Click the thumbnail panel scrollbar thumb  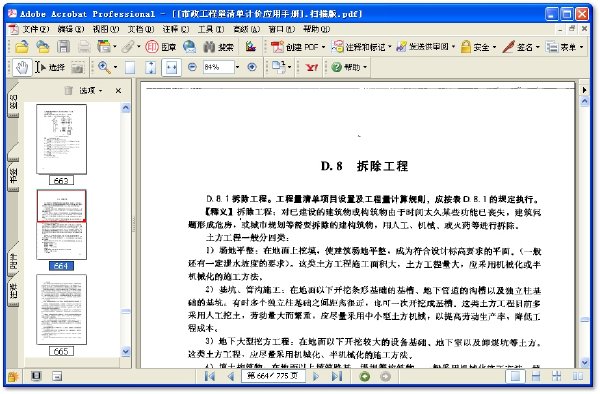click(x=126, y=312)
